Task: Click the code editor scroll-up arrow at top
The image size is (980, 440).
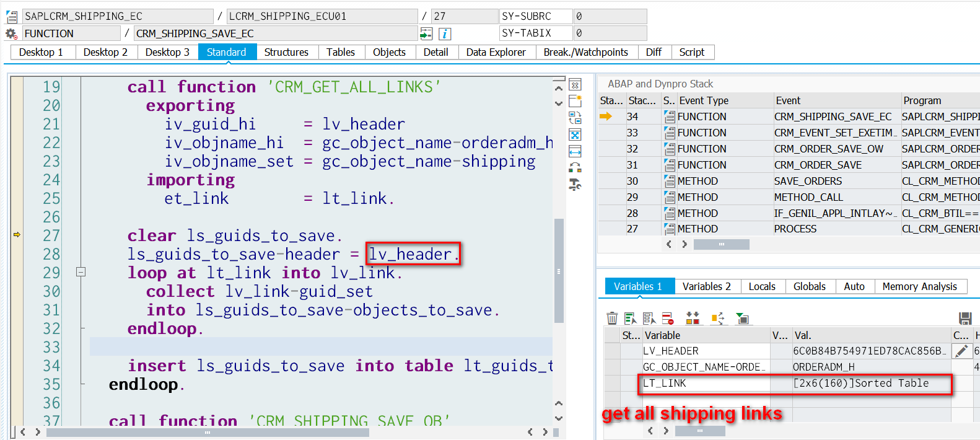Action: click(x=559, y=88)
